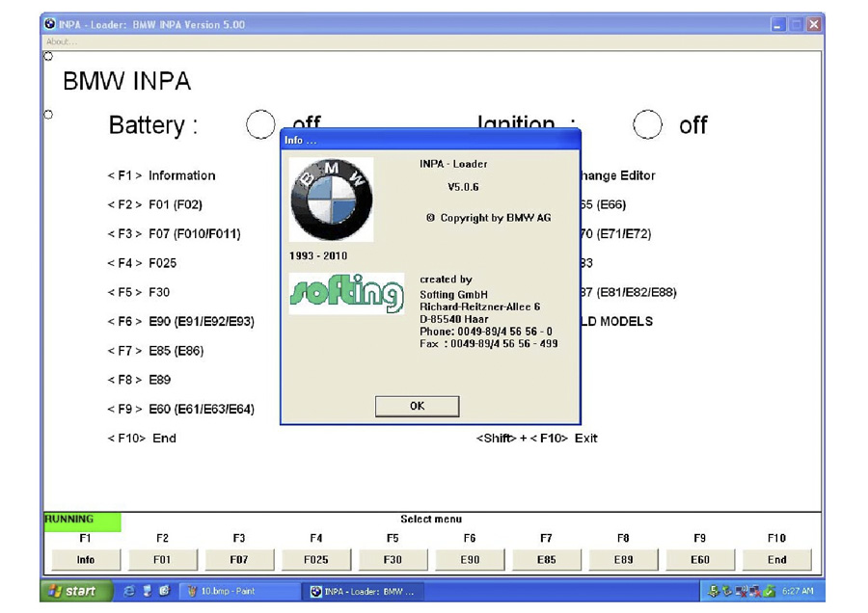The width and height of the screenshot is (868, 613).
Task: Click the BMW logo in Info dialog
Action: tap(331, 200)
